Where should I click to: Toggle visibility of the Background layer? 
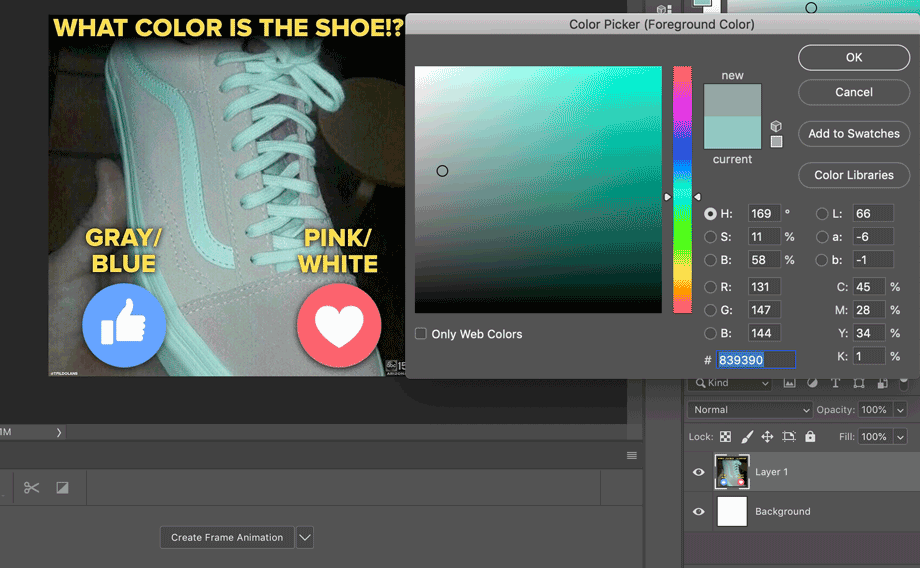click(699, 511)
